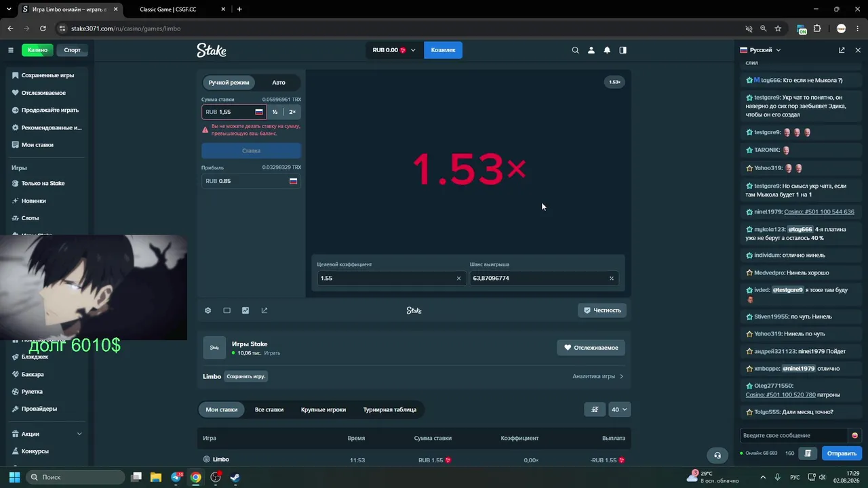868x488 pixels.
Task: Open the Честность fairness button
Action: 602,310
